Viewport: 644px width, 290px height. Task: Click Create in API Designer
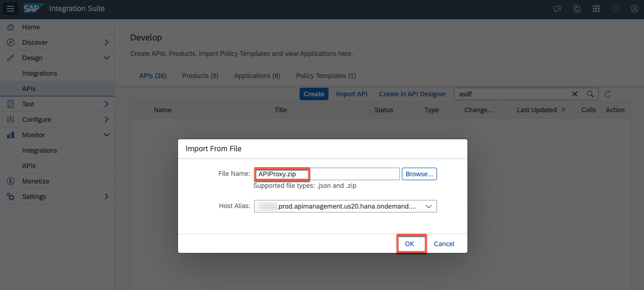click(412, 94)
